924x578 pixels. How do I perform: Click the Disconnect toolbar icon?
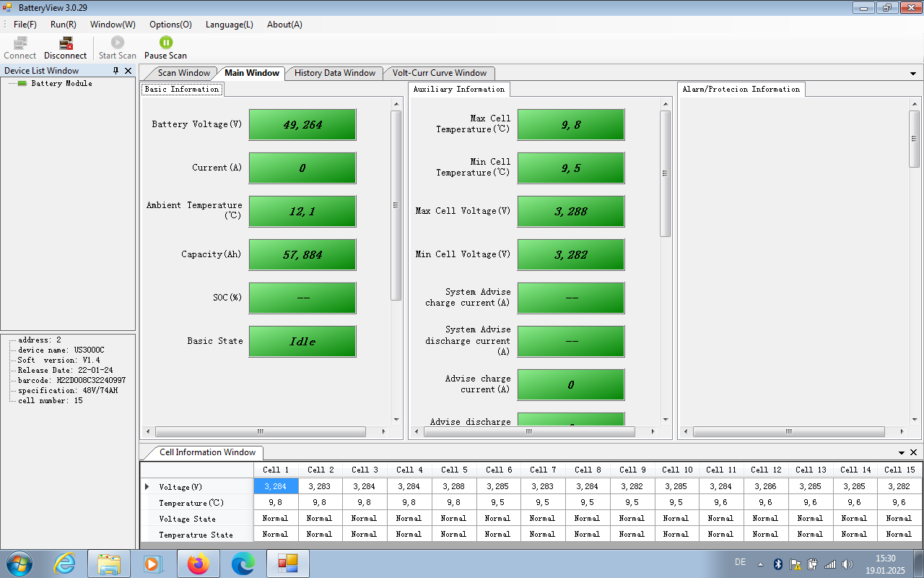[x=65, y=43]
